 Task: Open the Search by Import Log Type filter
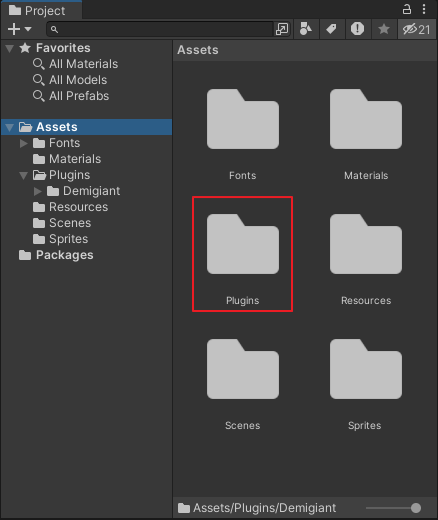point(357,29)
